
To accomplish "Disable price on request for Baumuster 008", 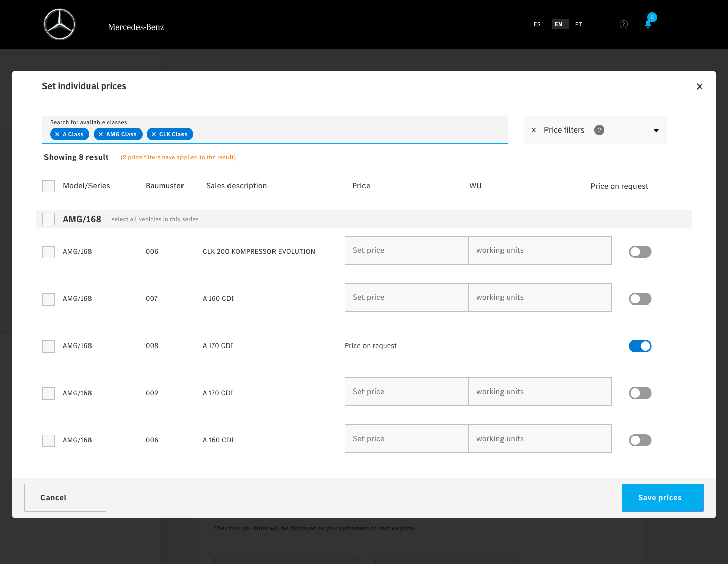I will pos(640,346).
